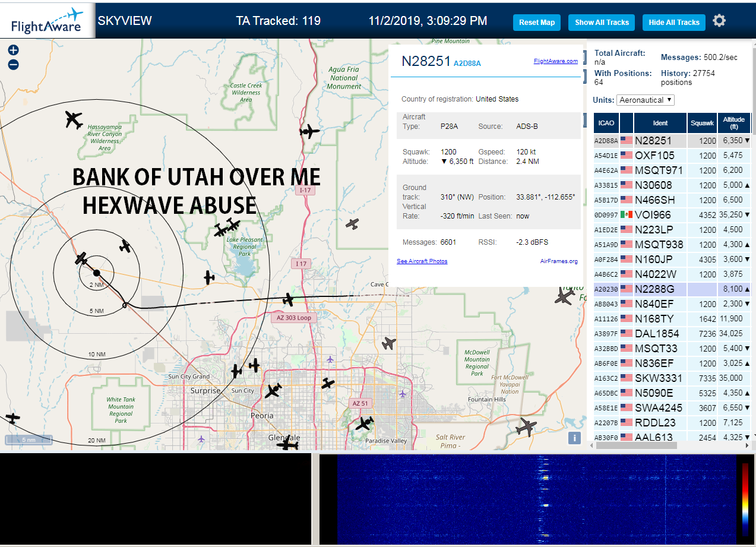Click the 5 nm map scale bar

point(29,440)
